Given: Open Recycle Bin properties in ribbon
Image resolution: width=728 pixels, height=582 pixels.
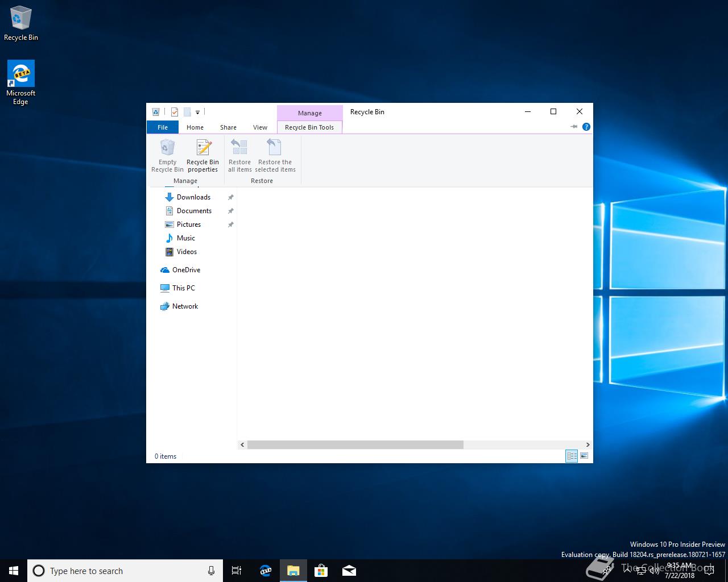Looking at the screenshot, I should click(x=202, y=156).
